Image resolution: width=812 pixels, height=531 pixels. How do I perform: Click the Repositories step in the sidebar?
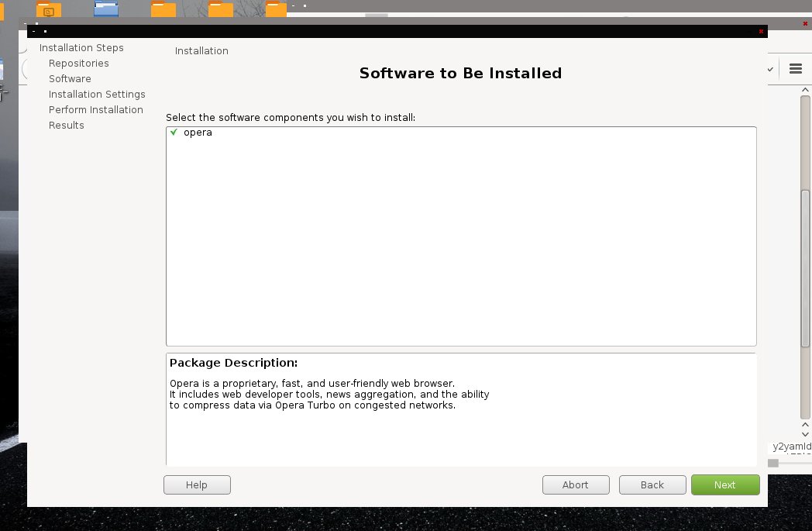(79, 64)
